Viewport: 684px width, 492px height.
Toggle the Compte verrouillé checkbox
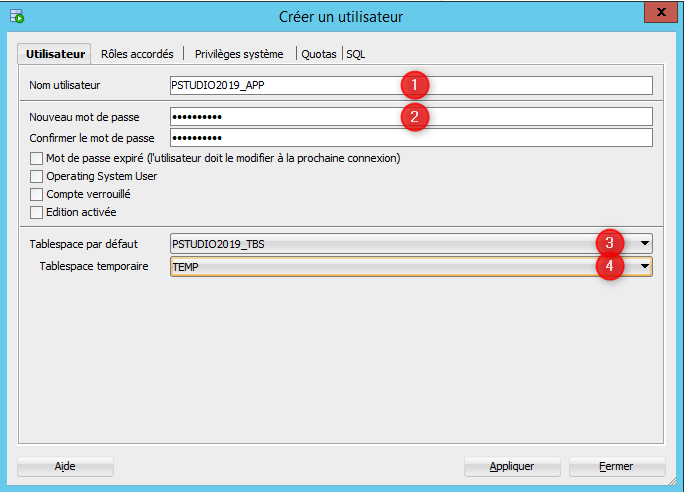pyautogui.click(x=37, y=194)
